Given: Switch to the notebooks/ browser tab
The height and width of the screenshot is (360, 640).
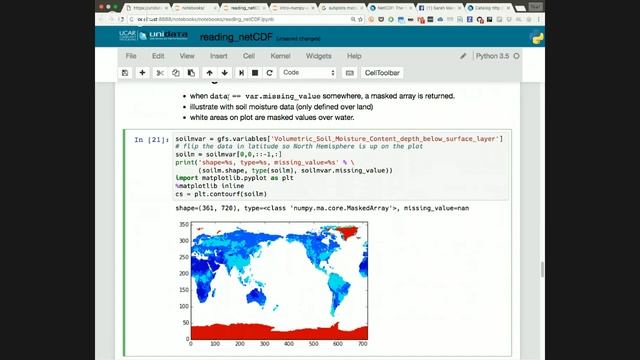Looking at the screenshot, I should 195,8.
